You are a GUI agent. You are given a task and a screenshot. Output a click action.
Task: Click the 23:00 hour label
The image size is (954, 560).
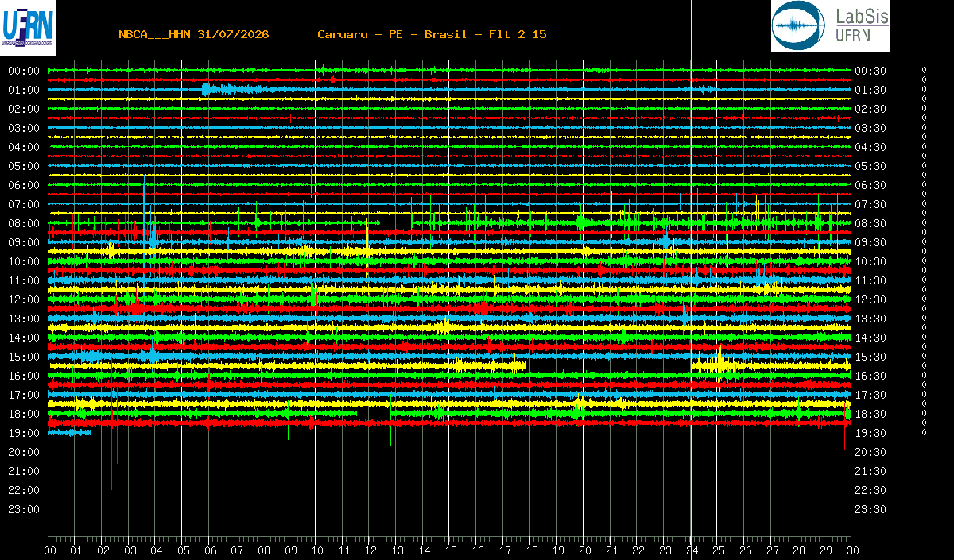(24, 509)
